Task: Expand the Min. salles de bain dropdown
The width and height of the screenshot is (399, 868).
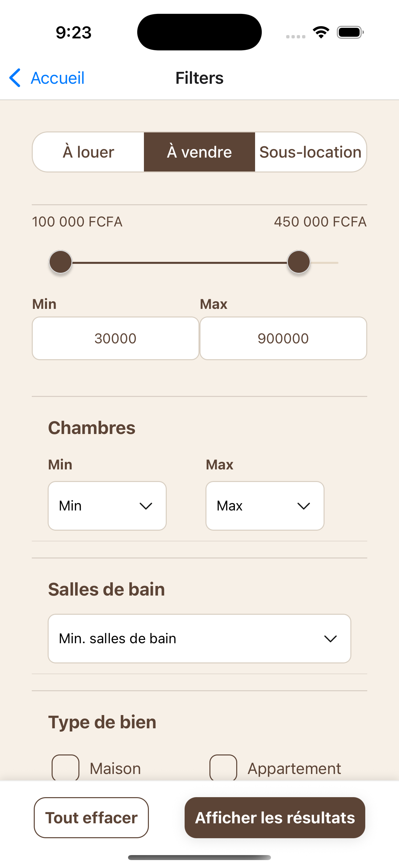Action: point(199,639)
